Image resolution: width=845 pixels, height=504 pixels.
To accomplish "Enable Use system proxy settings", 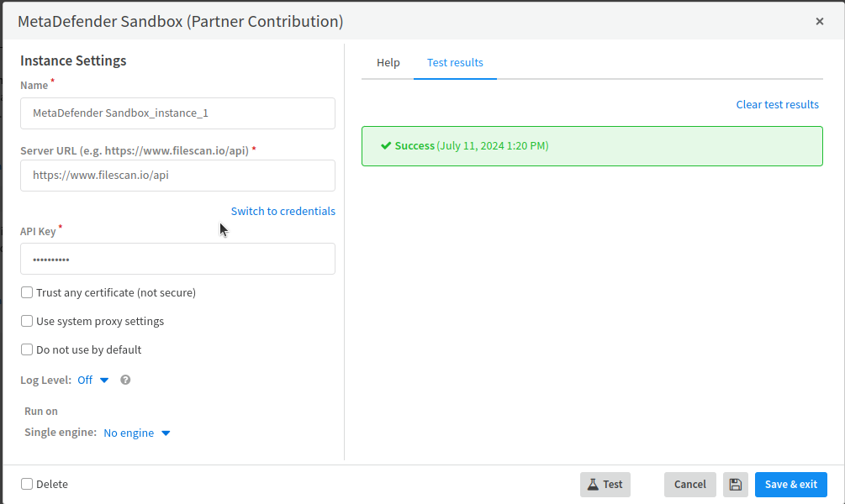I will 27,321.
